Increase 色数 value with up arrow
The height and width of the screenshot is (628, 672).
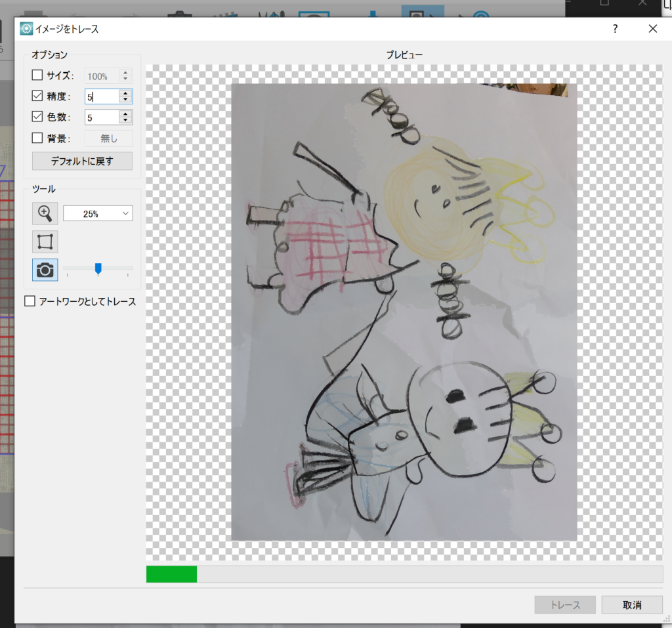point(125,114)
